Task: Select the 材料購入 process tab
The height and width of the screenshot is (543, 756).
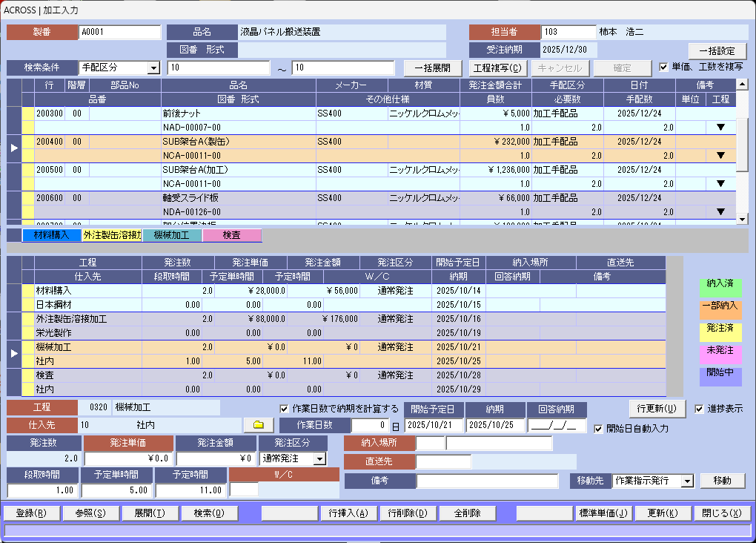Action: point(51,236)
